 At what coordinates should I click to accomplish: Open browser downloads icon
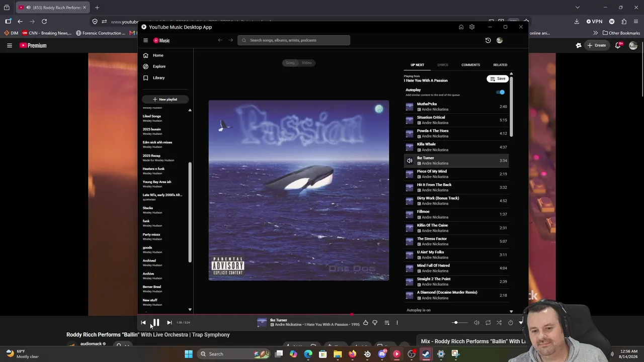point(577,22)
